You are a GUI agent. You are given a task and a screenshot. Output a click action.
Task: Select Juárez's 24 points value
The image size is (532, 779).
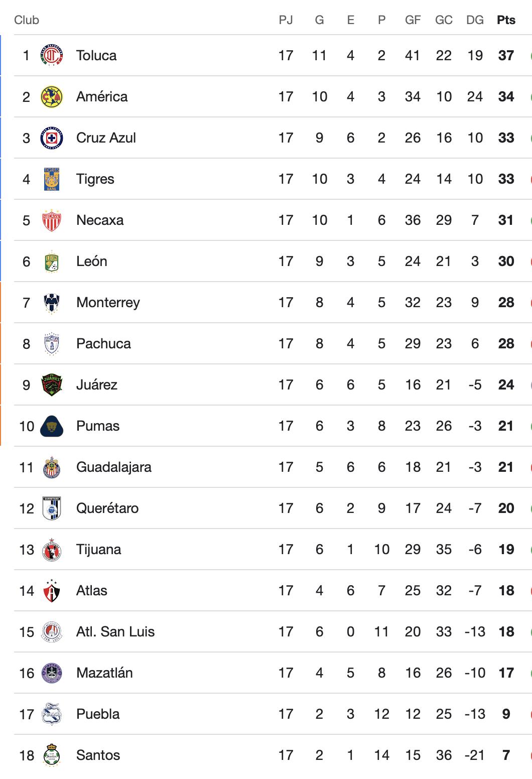[506, 385]
